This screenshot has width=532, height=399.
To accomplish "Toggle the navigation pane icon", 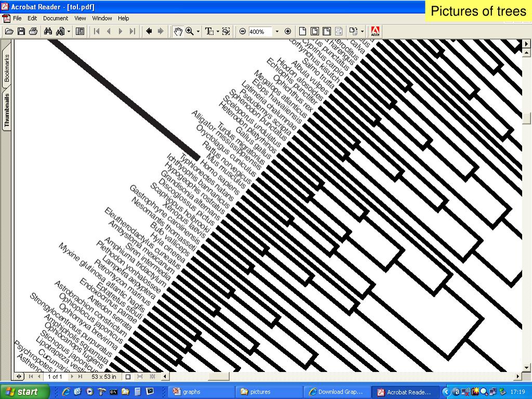I will point(80,32).
